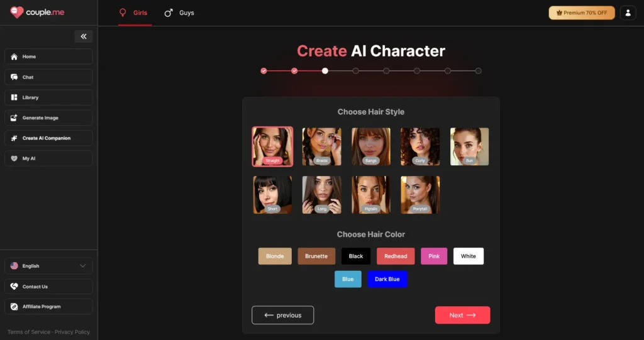The image size is (644, 340).
Task: Click the icon beside Affiliate Program
Action: tap(14, 307)
